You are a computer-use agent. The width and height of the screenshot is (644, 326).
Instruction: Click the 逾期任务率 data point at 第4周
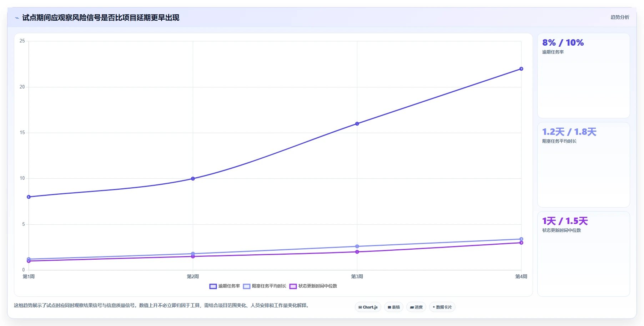pyautogui.click(x=521, y=69)
